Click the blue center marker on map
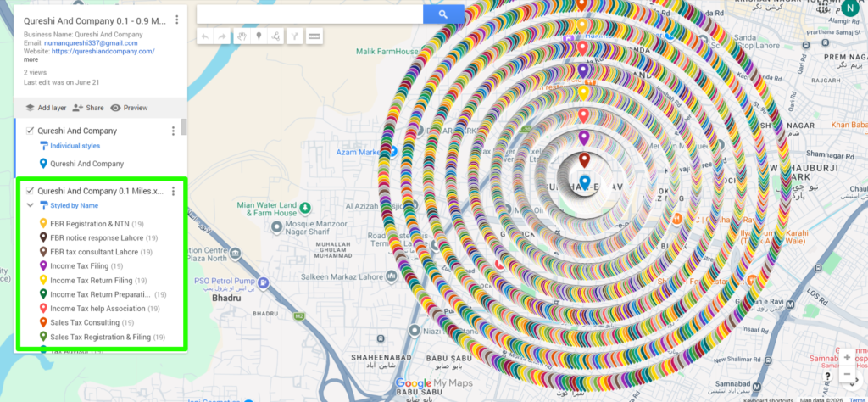 (x=584, y=181)
